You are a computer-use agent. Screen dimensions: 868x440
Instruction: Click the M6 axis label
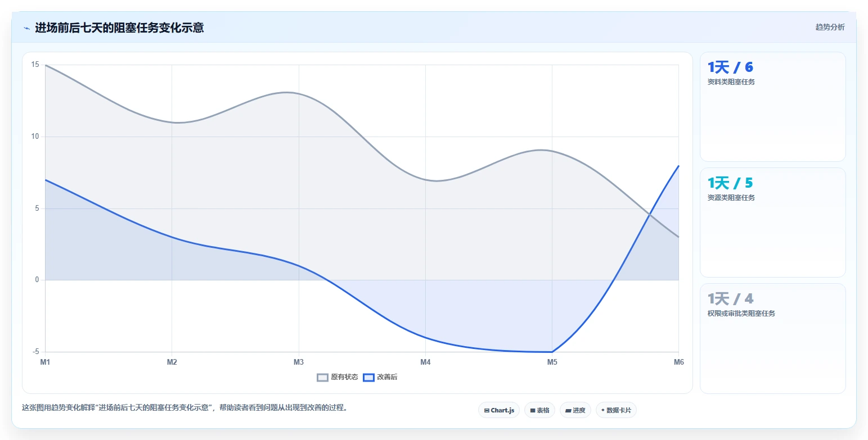[678, 362]
